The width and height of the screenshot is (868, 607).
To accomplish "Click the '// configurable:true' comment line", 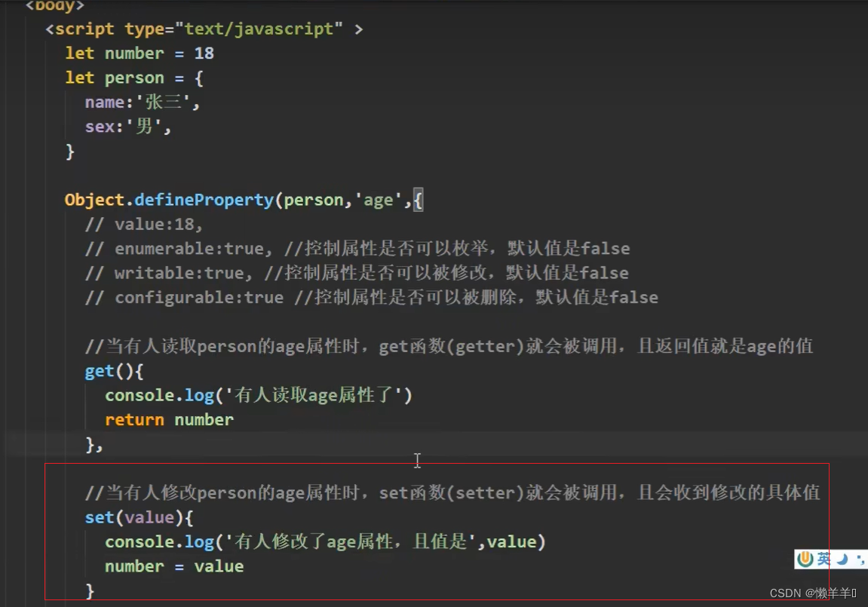I will pos(372,297).
